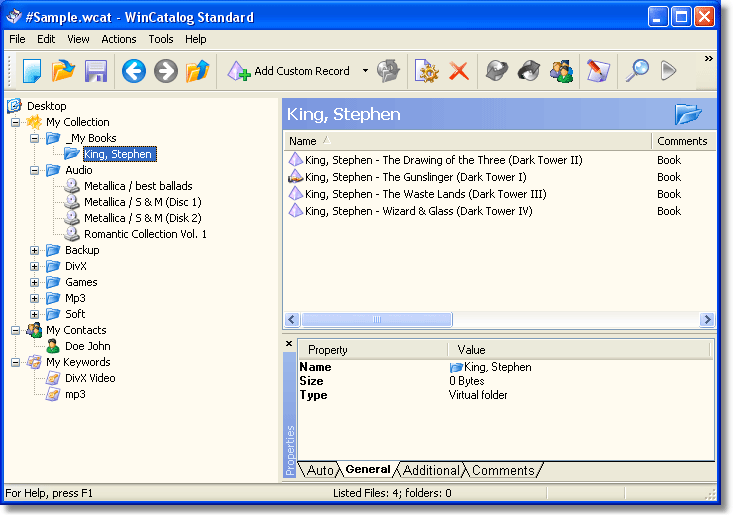733x517 pixels.
Task: Collapse the My Keywords node
Action: coord(15,362)
